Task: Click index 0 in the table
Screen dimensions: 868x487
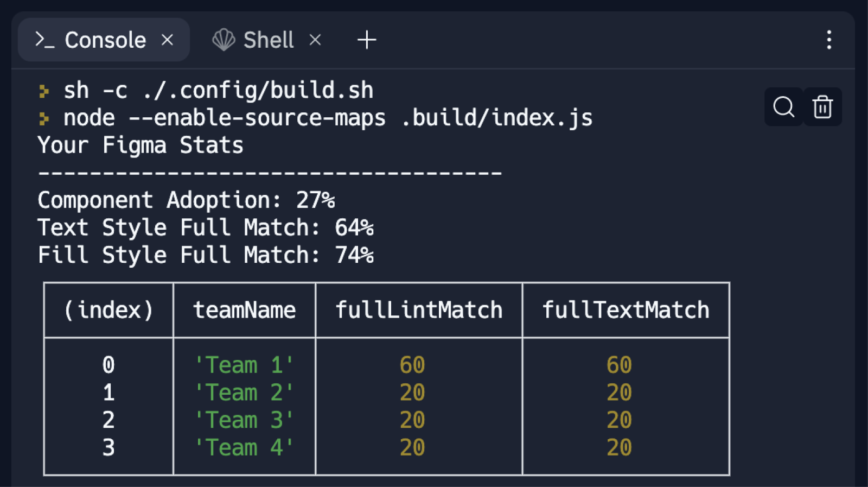Action: [x=108, y=365]
